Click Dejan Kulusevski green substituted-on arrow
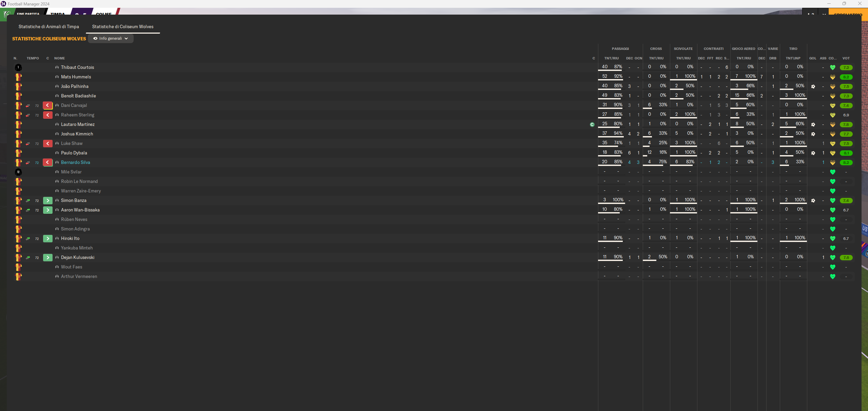868x411 pixels. click(48, 258)
